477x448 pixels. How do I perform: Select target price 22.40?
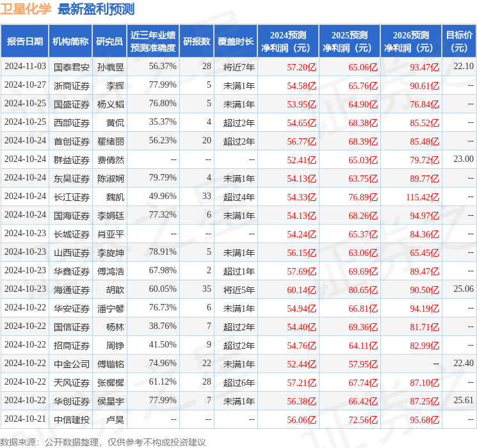click(464, 363)
